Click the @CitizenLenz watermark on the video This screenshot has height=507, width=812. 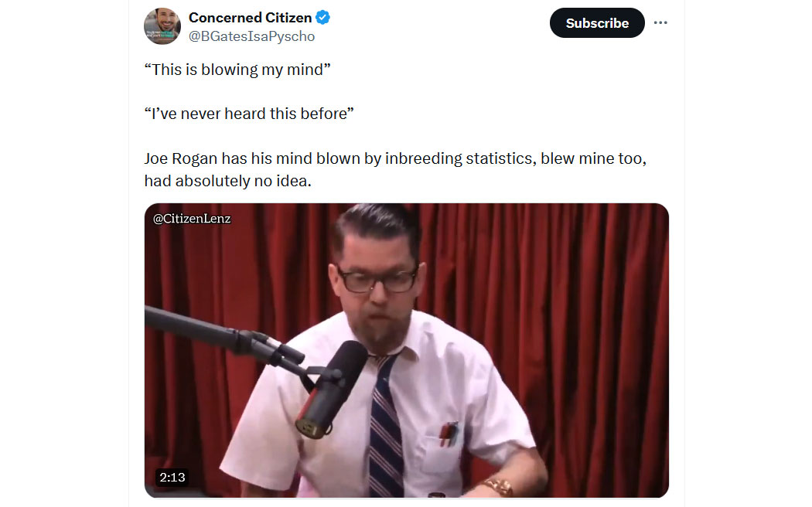tap(192, 219)
